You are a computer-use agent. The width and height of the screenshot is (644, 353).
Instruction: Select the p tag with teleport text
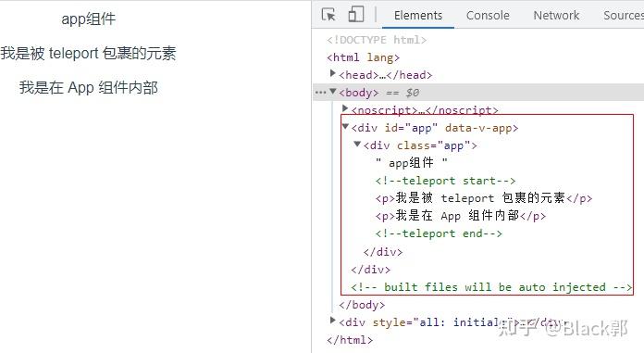[x=484, y=198]
